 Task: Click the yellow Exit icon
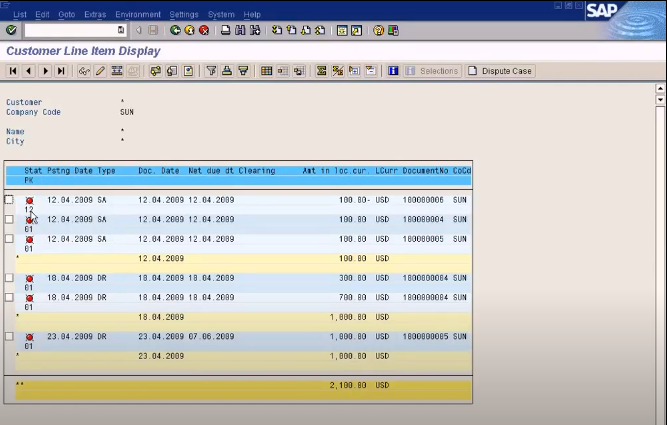pyautogui.click(x=189, y=30)
